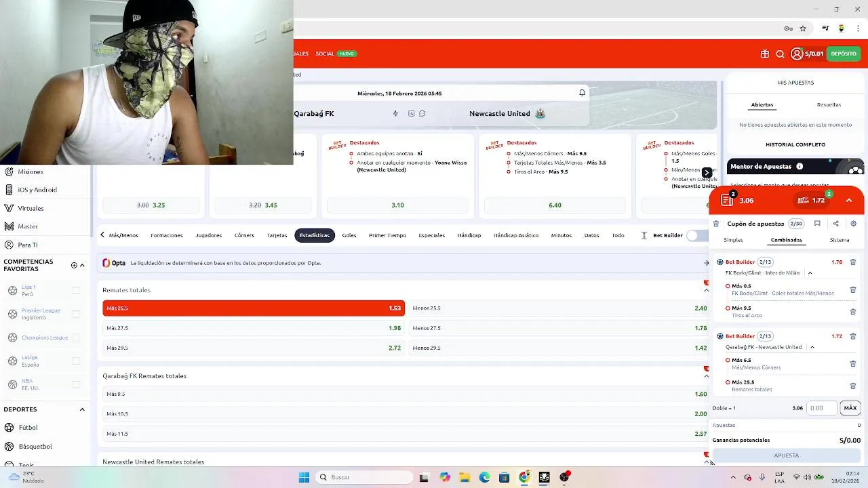Viewport: 868px width, 488px height.
Task: Show next Destacados card with arrow
Action: pos(707,173)
